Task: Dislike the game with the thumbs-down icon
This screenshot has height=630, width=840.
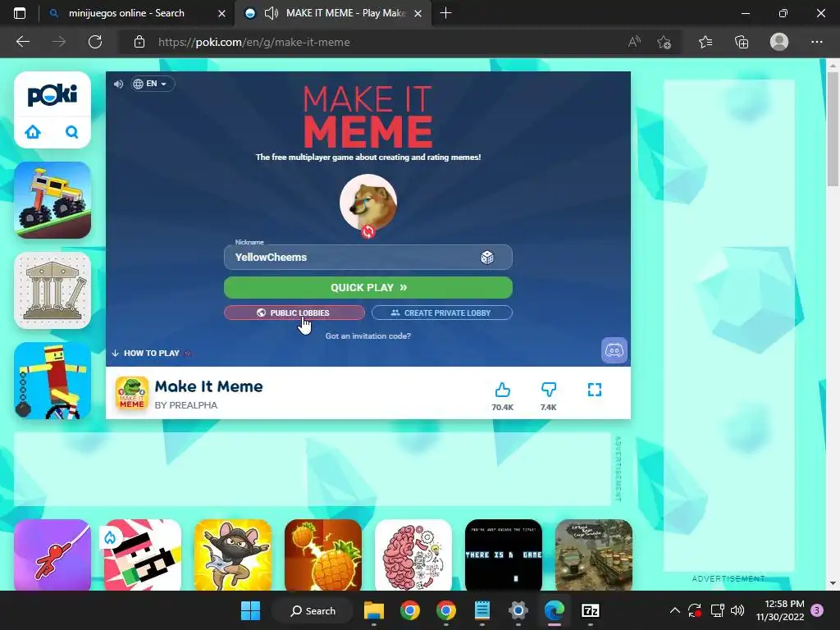Action: pos(549,390)
